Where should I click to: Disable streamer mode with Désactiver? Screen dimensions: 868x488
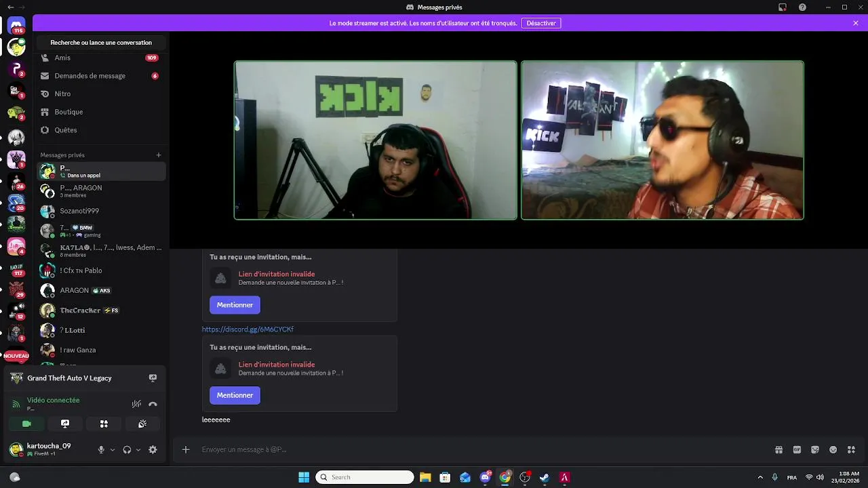pos(541,23)
